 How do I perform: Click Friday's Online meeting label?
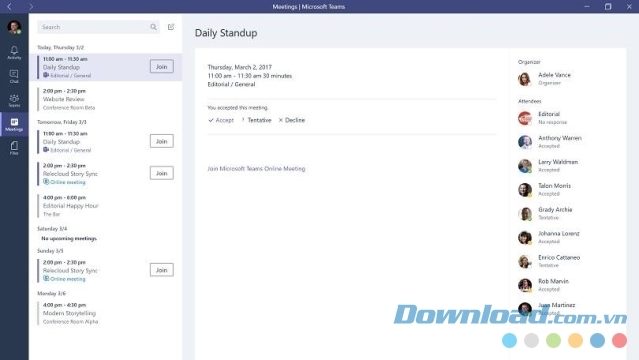point(64,182)
